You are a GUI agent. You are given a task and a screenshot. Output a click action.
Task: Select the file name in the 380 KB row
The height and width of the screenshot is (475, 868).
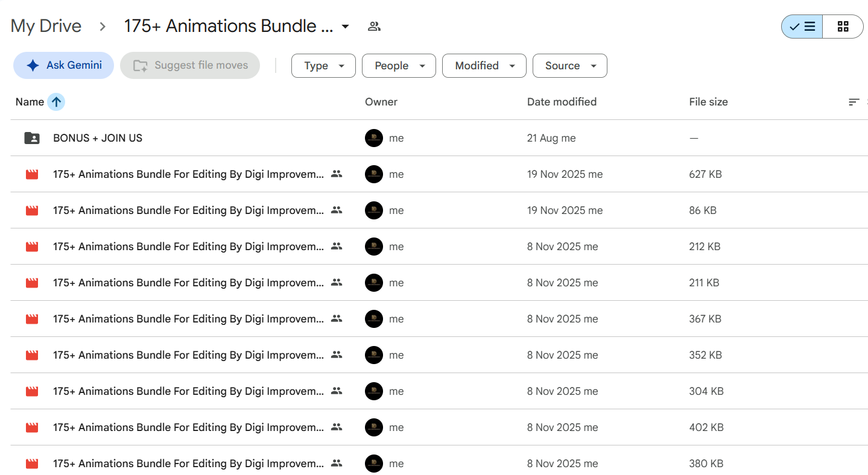click(x=188, y=464)
